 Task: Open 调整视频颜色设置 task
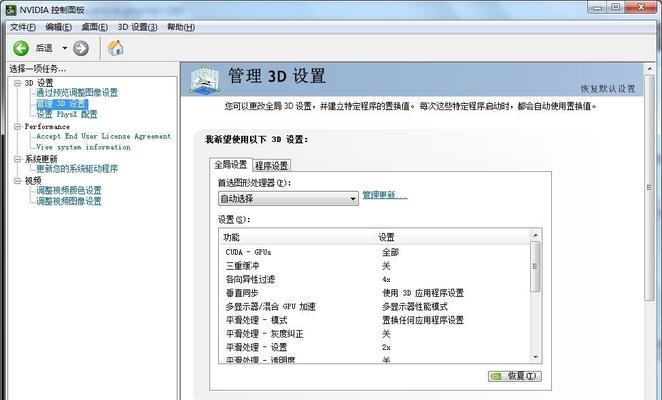[x=69, y=190]
